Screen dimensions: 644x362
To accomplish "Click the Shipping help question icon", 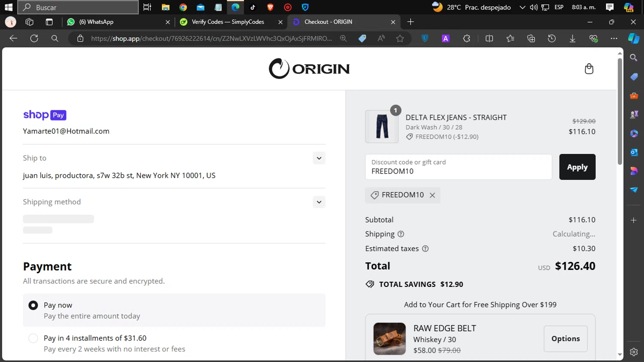I will point(401,234).
